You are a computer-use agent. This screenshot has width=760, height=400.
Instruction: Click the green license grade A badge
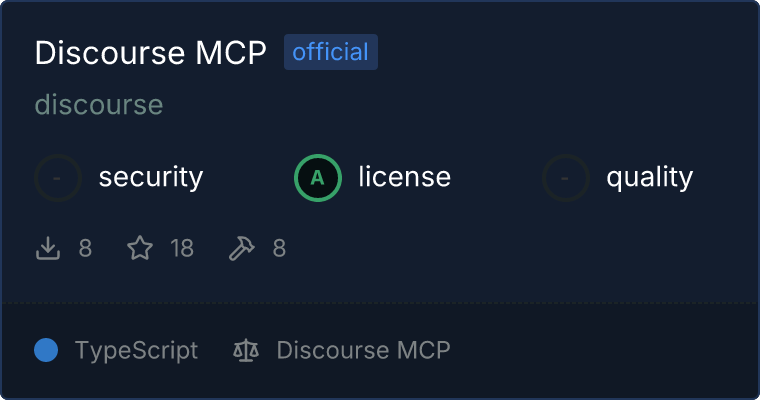(318, 178)
